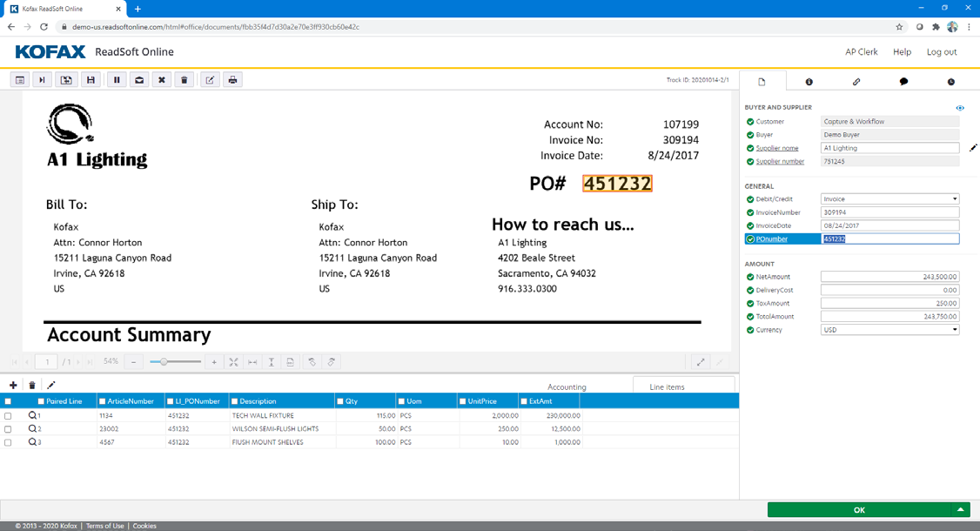
Task: Open the Currency dropdown
Action: pyautogui.click(x=889, y=330)
